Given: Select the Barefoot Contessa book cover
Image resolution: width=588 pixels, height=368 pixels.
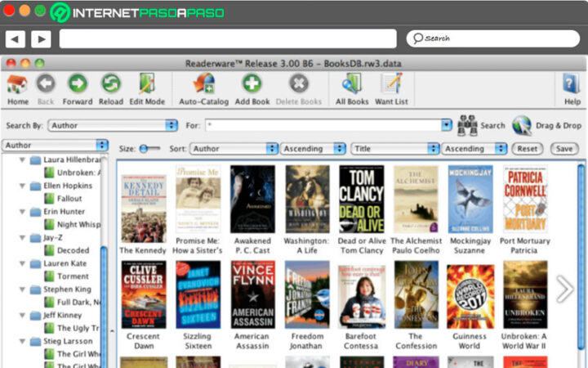Looking at the screenshot, I should coord(362,296).
